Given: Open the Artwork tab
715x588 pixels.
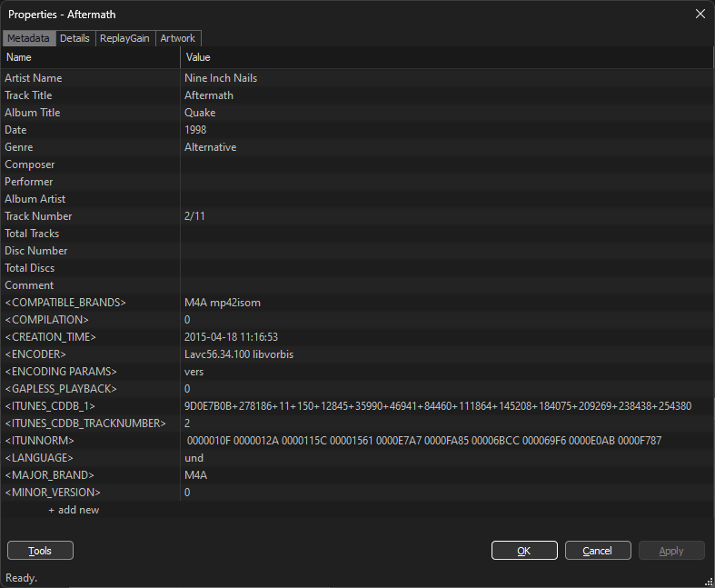Looking at the screenshot, I should [x=178, y=38].
